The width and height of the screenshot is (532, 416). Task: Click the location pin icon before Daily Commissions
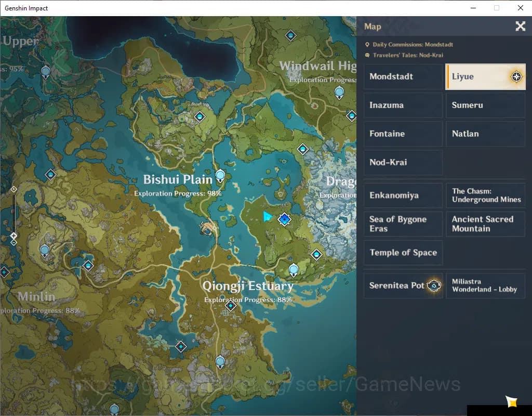367,45
